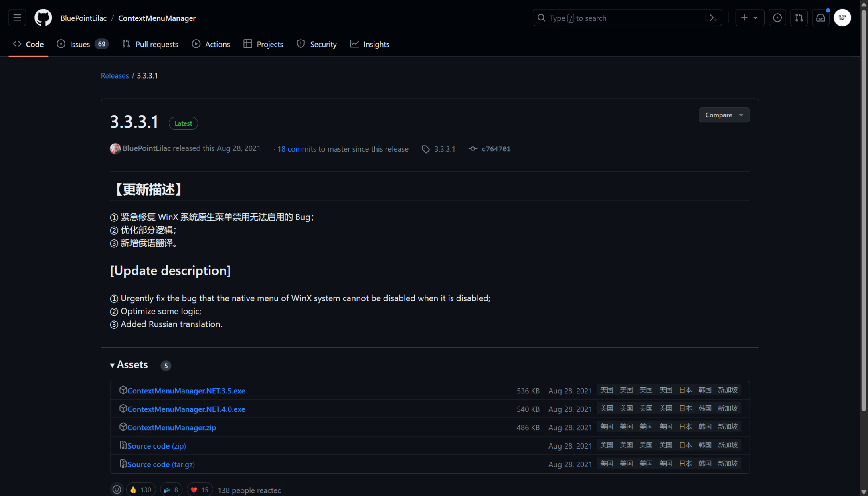Switch to the Insights tab

click(370, 44)
